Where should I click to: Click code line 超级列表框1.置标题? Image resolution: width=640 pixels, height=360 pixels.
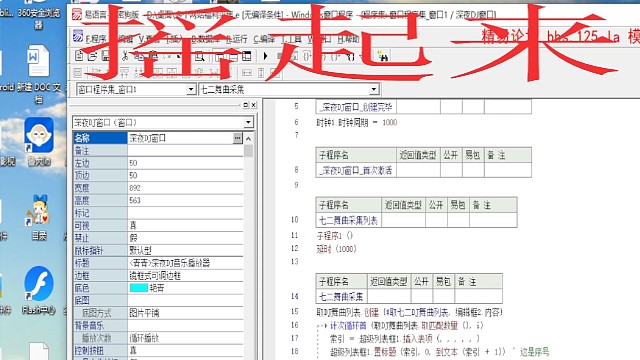click(x=417, y=351)
